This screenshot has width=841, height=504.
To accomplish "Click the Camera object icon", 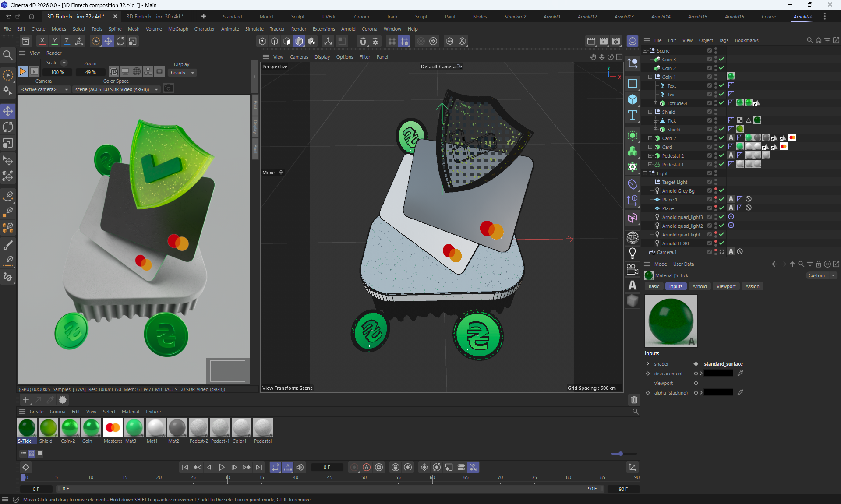I will click(632, 269).
